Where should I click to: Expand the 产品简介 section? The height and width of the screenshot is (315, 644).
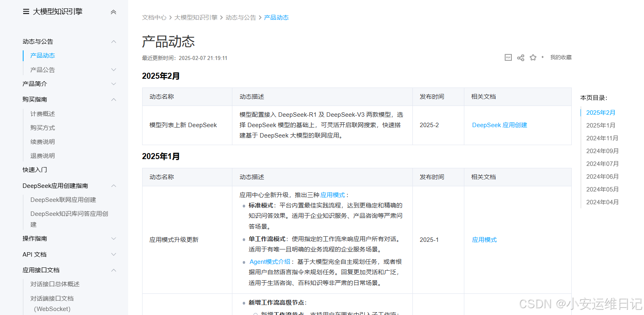click(113, 84)
